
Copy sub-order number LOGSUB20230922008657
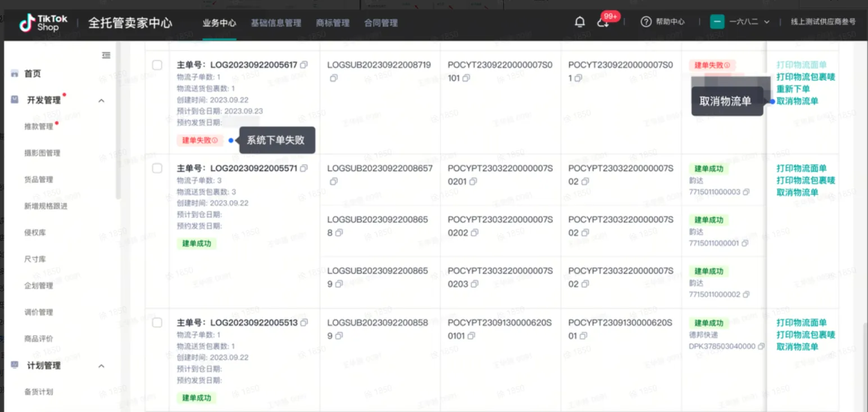(x=334, y=182)
